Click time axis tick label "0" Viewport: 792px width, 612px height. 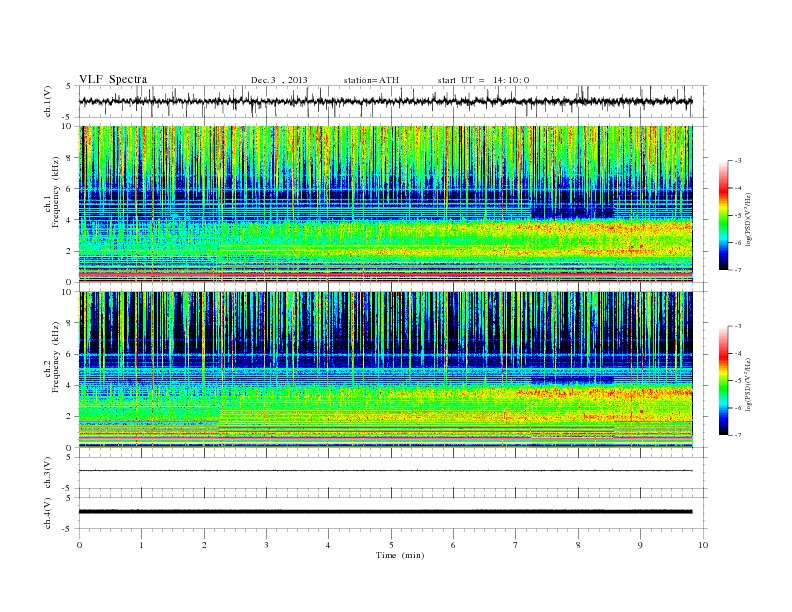pos(79,545)
